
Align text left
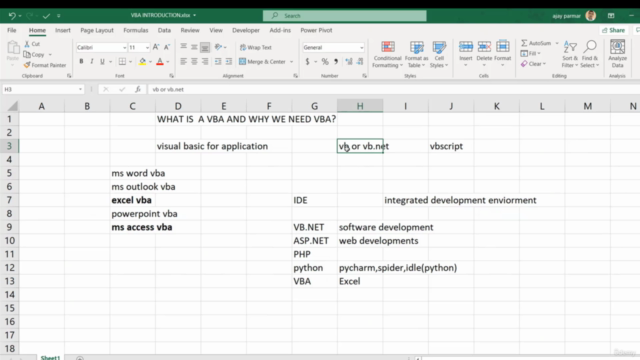[x=184, y=61]
